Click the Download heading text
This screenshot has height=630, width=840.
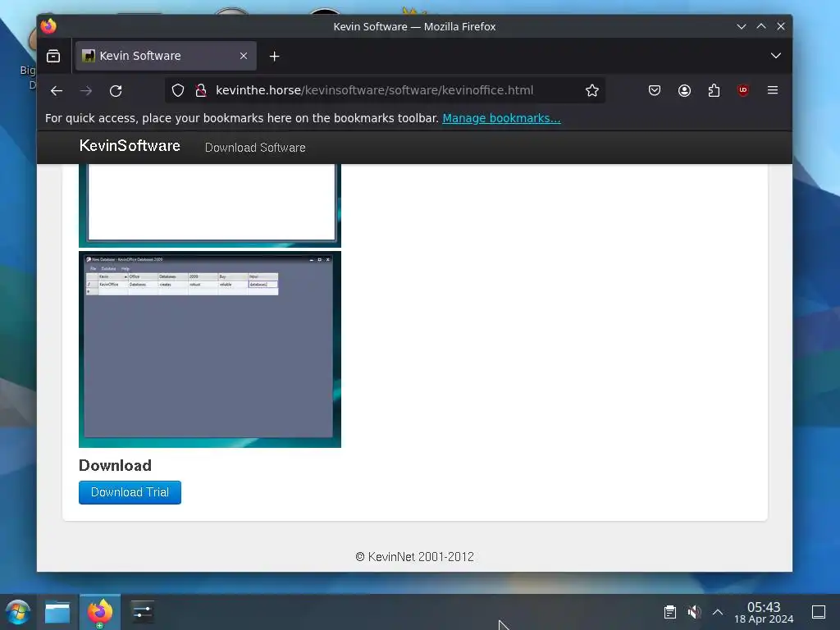(x=115, y=466)
